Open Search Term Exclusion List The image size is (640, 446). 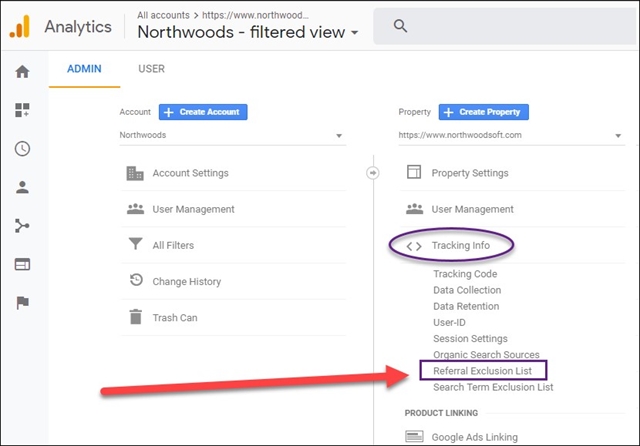click(x=493, y=387)
